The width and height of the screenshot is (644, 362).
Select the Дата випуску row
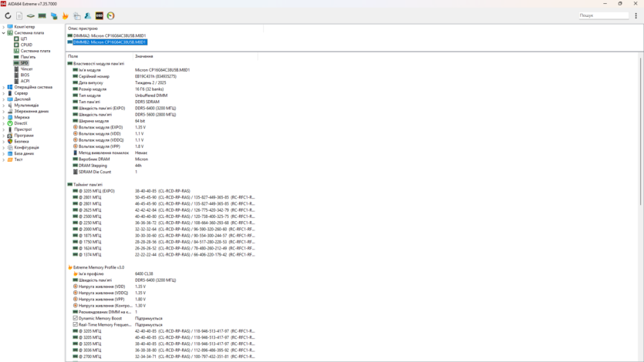[161, 82]
